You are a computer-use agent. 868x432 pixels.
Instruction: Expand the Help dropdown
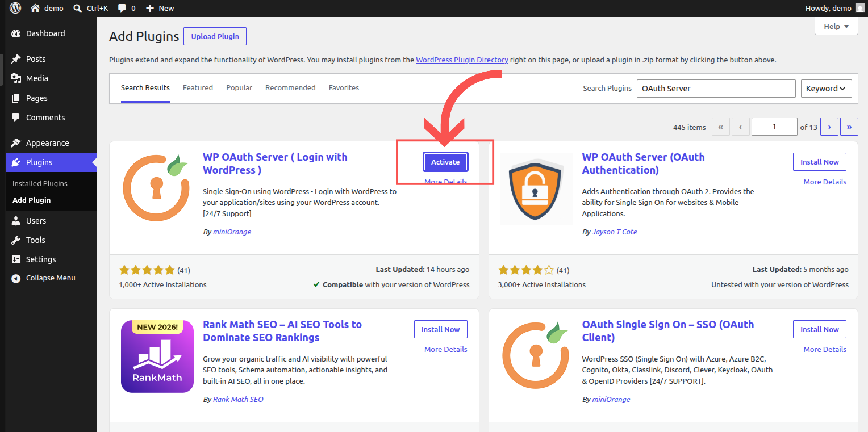coord(836,26)
